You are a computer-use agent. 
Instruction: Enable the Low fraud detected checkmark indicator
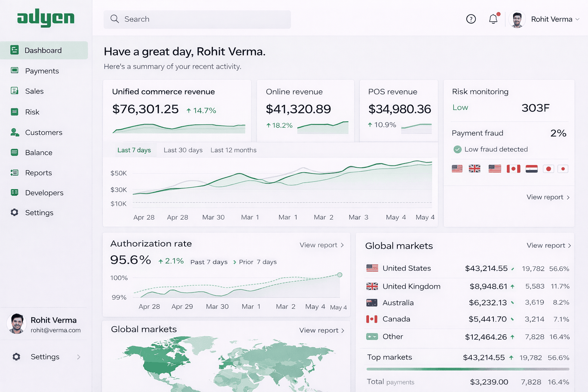[x=457, y=149]
